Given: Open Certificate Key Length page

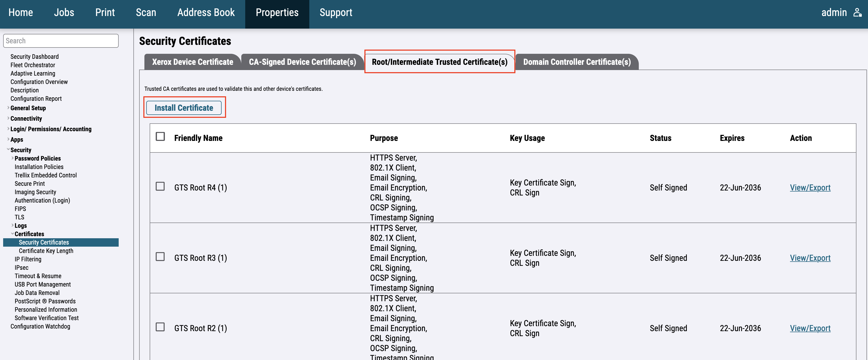Looking at the screenshot, I should (x=46, y=251).
